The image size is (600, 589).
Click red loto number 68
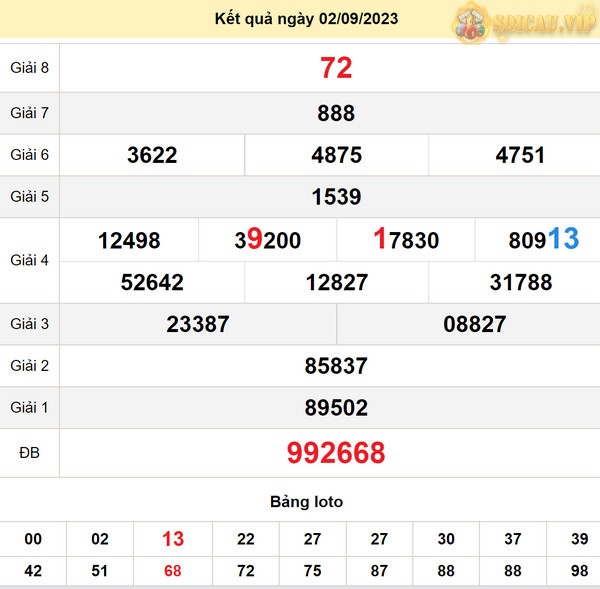pos(173,569)
